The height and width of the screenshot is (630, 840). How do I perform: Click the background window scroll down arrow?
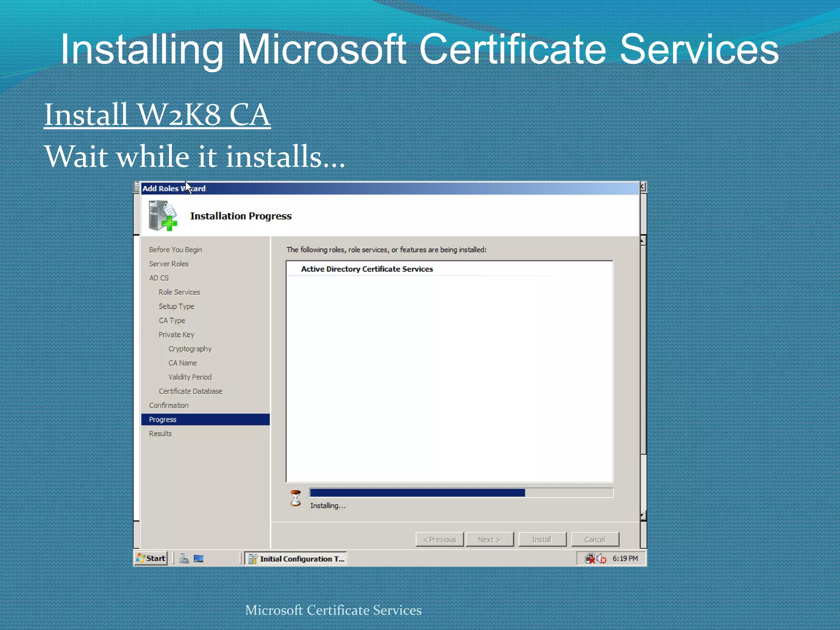coord(643,516)
